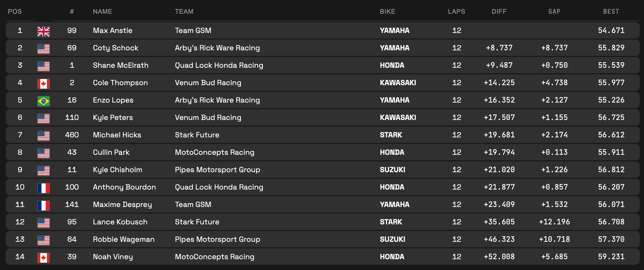Select Lance Kobusch's best lap 56.708
The height and width of the screenshot is (270, 644).
coord(611,222)
